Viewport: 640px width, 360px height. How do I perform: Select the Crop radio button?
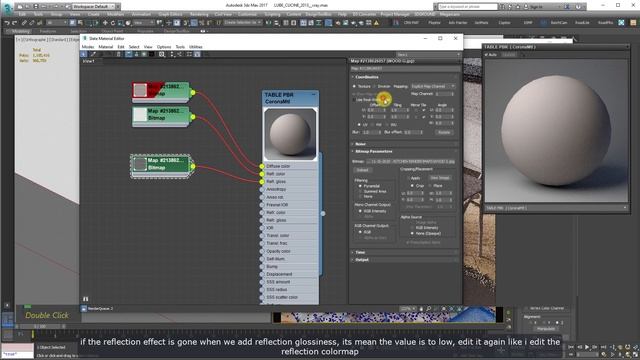[x=412, y=186]
